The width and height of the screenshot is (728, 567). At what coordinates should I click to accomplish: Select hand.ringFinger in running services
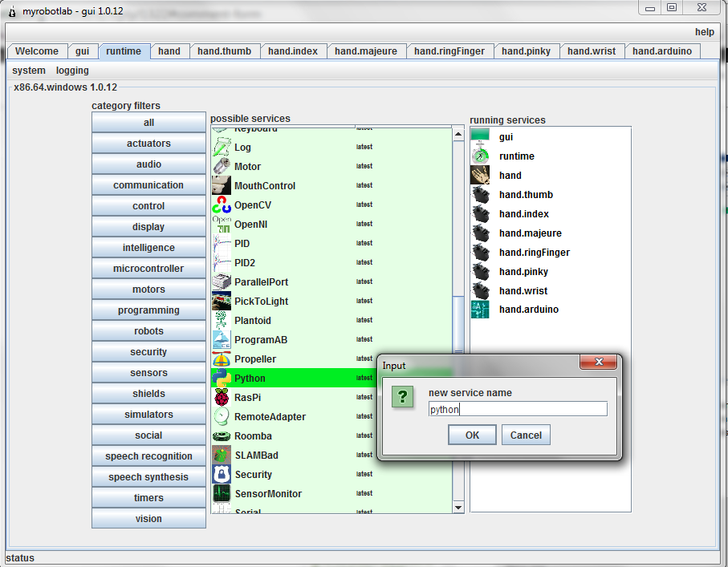[x=535, y=253]
